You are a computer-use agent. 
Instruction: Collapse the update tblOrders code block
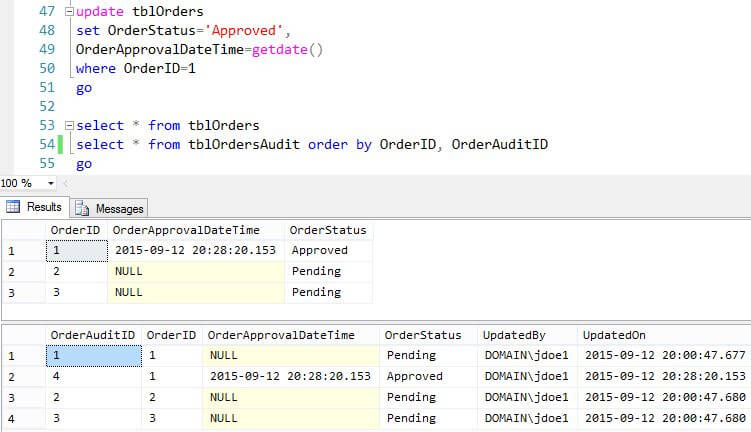(67, 12)
